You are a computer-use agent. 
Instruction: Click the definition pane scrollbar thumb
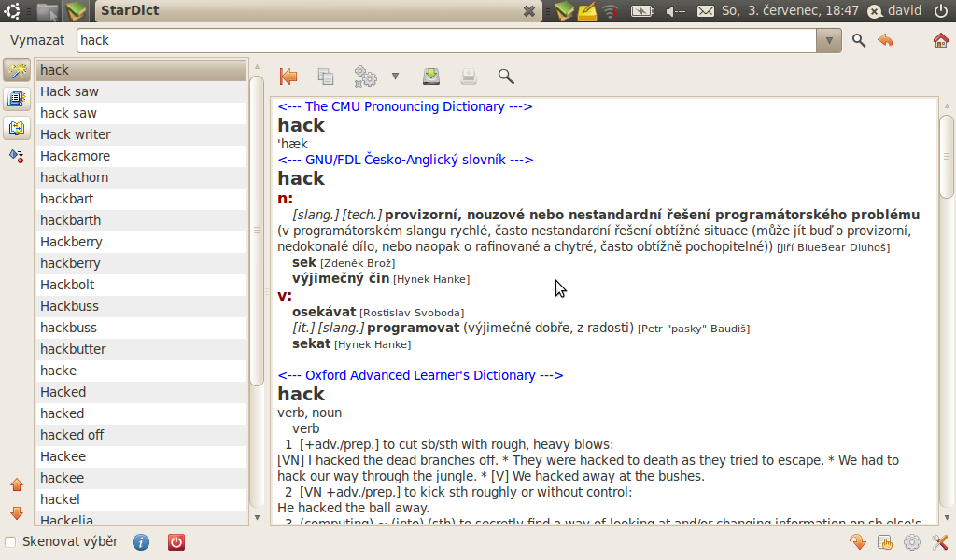[x=947, y=156]
